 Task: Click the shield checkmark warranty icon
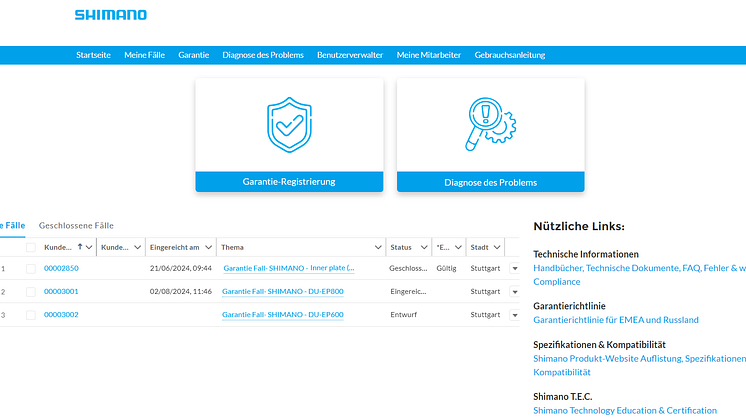point(289,125)
